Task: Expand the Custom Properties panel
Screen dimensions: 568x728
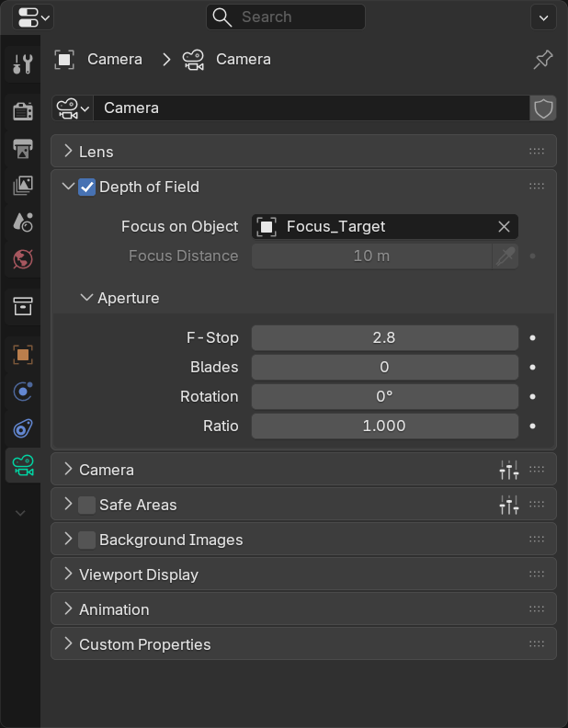Action: click(68, 643)
